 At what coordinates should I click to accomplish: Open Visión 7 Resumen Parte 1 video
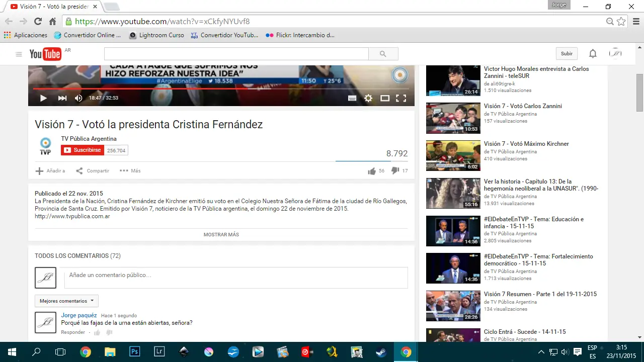point(540,294)
